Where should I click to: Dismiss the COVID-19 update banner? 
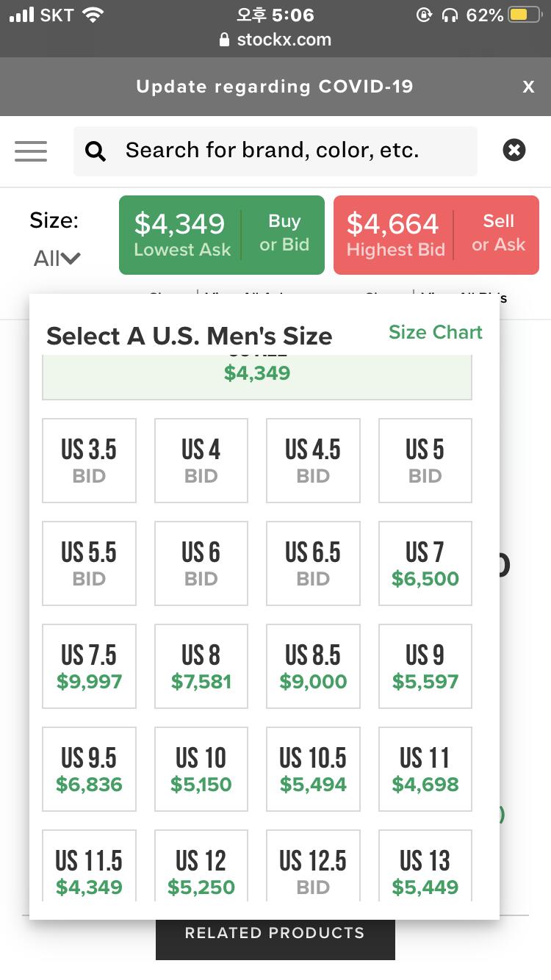click(x=528, y=87)
